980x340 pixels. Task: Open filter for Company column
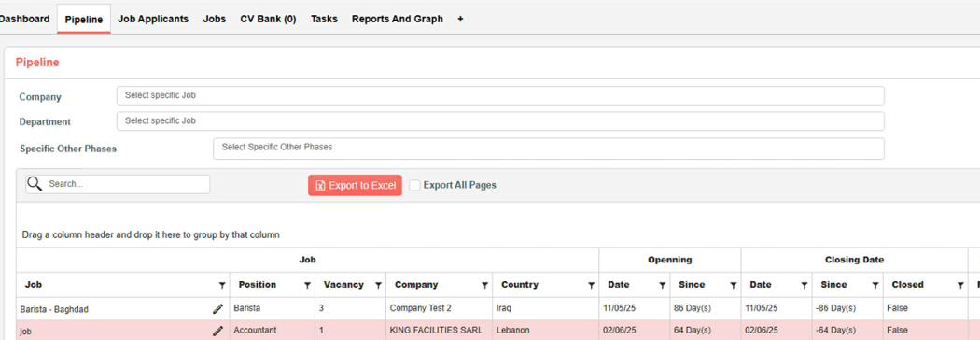[484, 285]
